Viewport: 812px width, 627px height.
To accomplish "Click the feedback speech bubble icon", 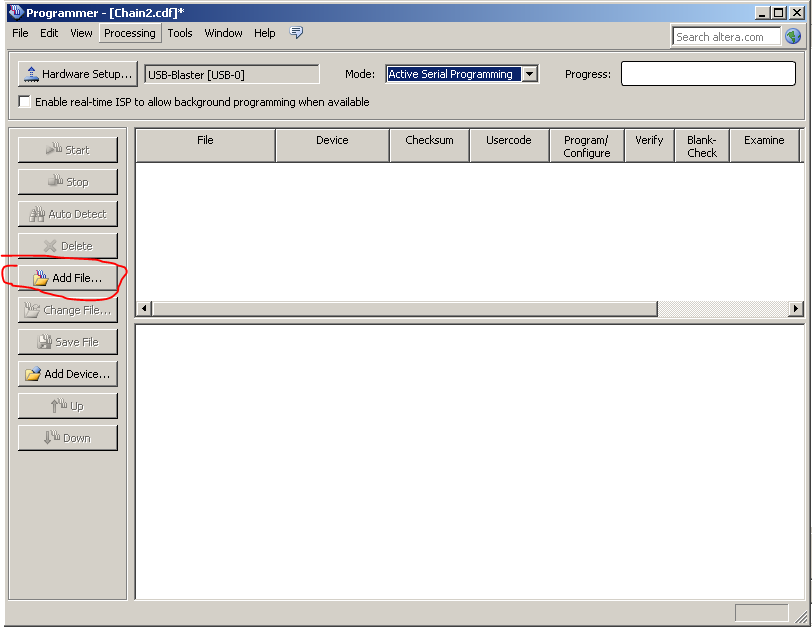I will (x=296, y=33).
